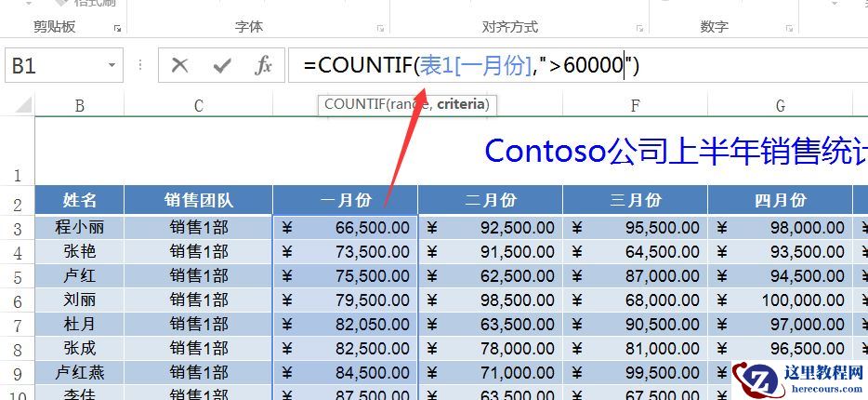
Task: Click the 三月份 header cell
Action: tap(636, 200)
